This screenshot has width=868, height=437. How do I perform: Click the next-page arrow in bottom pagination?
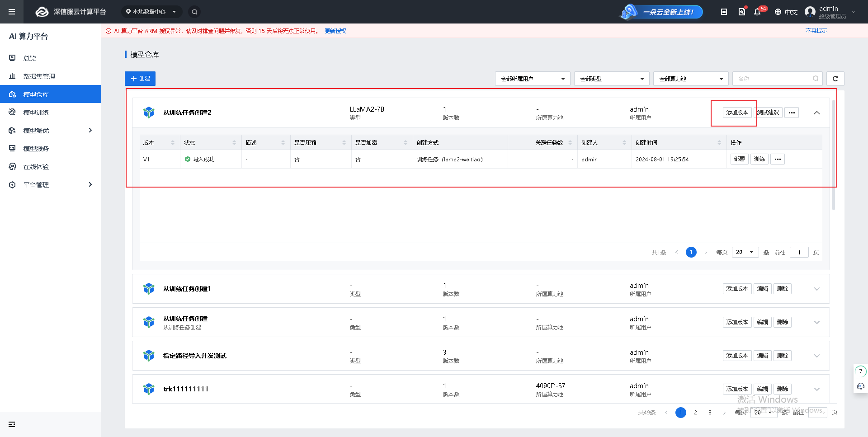(x=724, y=413)
